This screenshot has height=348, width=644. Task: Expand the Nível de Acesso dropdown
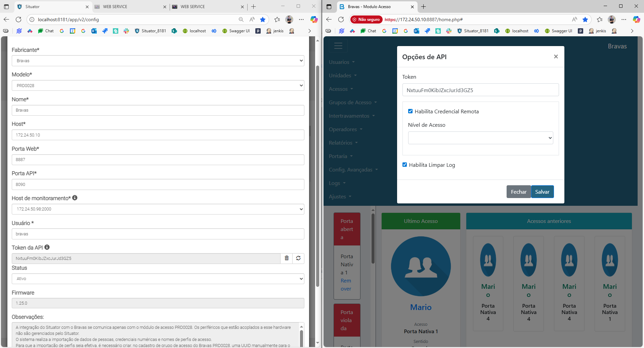(x=480, y=138)
